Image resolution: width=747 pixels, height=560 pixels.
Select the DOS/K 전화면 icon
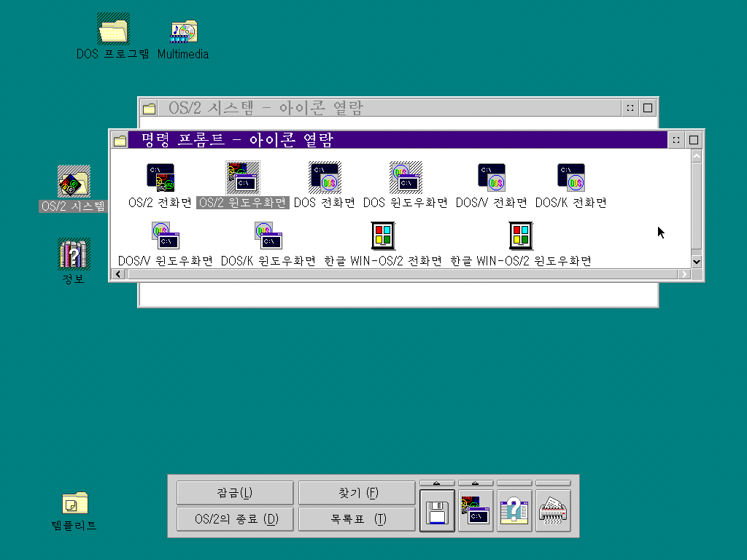[571, 178]
